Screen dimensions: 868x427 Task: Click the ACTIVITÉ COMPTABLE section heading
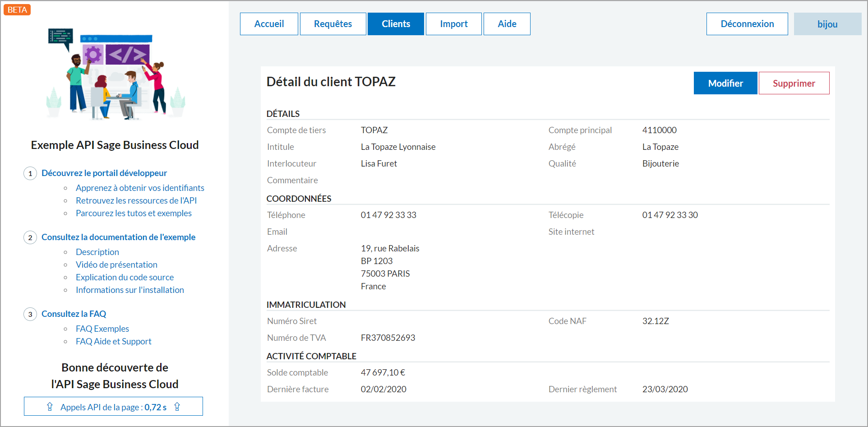pos(311,356)
